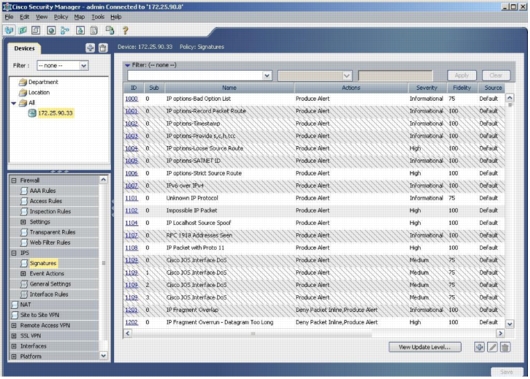Open the File menu
530x379 pixels.
point(9,17)
